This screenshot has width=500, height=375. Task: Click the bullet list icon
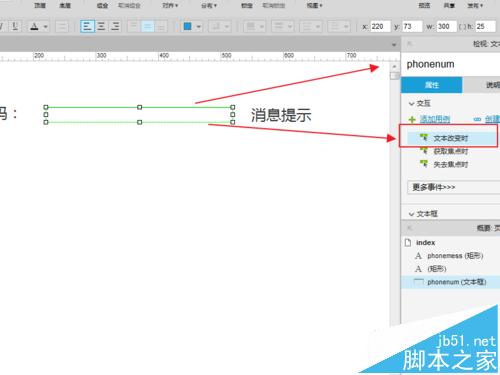coord(62,26)
